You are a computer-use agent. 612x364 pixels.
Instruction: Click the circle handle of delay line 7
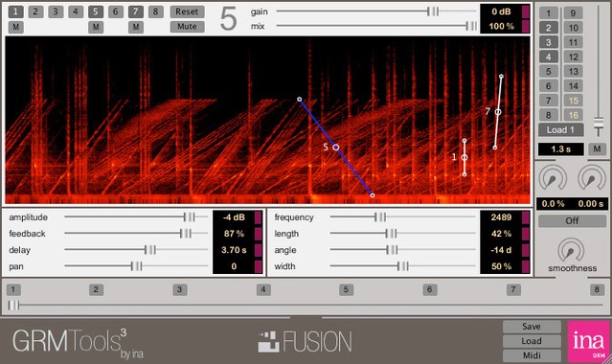pyautogui.click(x=498, y=112)
